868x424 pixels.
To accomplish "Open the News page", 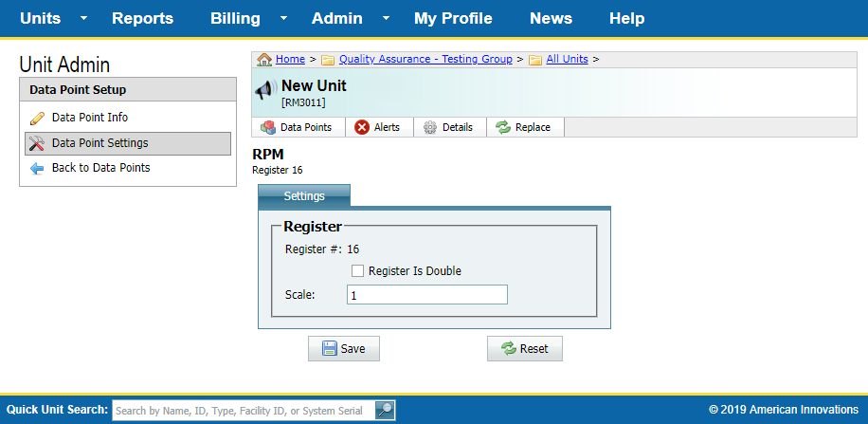I will click(x=551, y=18).
